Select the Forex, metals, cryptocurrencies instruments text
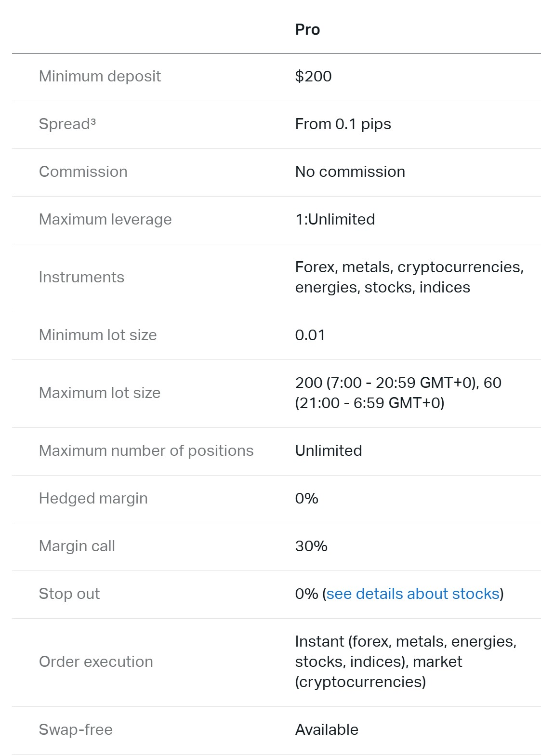 409,277
